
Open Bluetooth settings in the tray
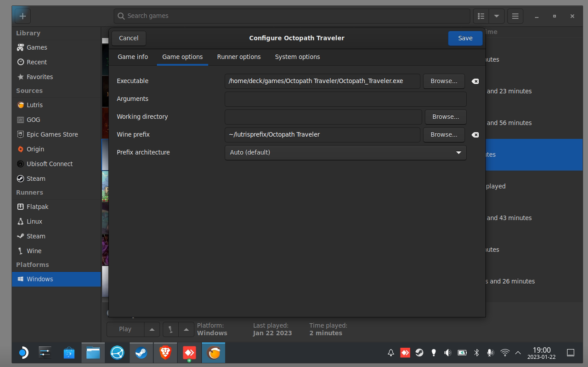click(x=476, y=353)
